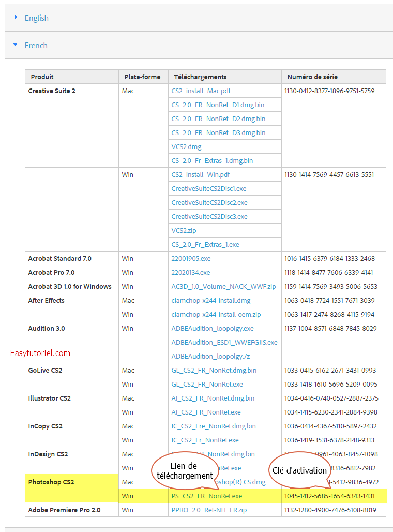The image size is (393, 532).
Task: Click the GoLive CS2 product cell
Action: (71, 377)
